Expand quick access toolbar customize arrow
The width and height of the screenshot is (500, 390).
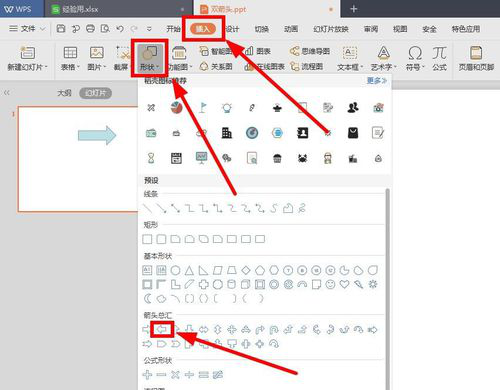pyautogui.click(x=149, y=29)
